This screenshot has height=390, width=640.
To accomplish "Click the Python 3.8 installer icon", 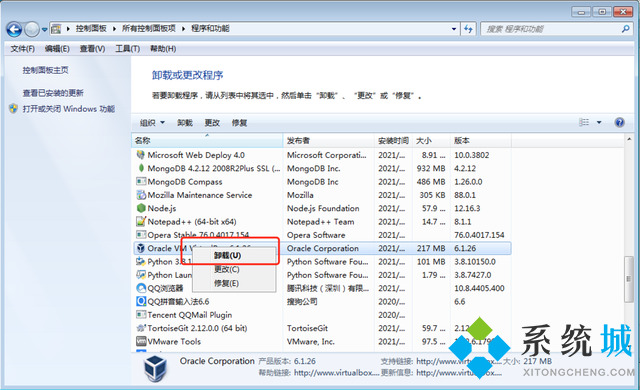I will point(141,261).
